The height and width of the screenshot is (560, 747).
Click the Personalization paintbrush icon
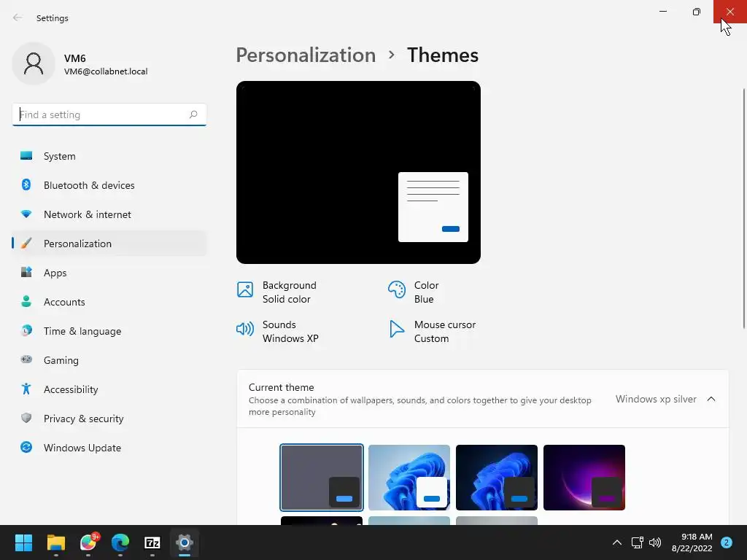(x=26, y=244)
